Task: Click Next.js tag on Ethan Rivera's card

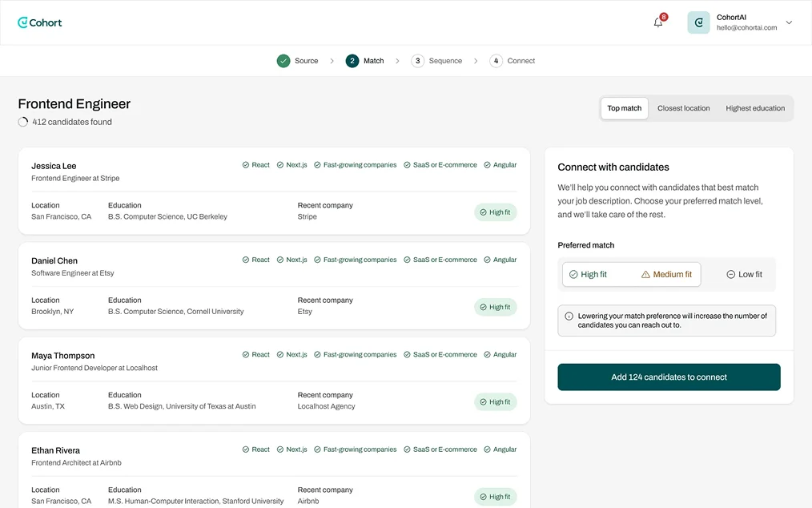Action: (292, 450)
